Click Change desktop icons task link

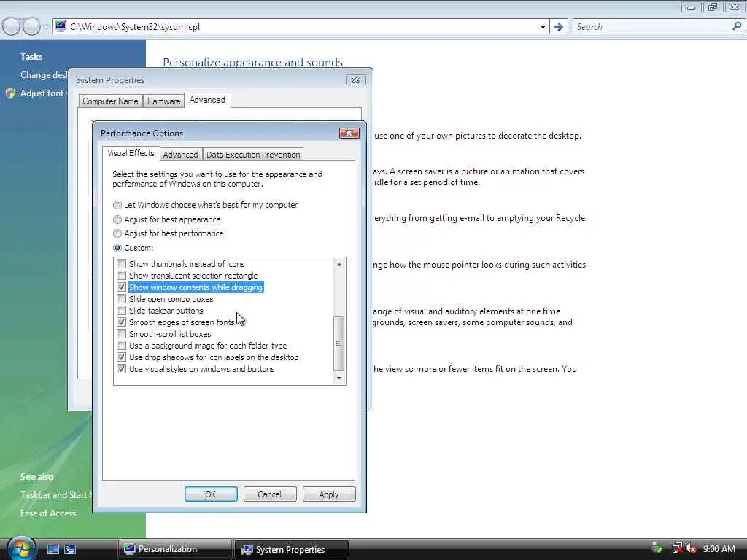(44, 75)
